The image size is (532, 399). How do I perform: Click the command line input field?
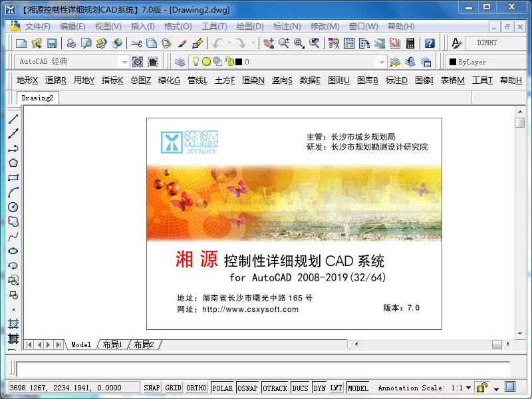tap(263, 369)
